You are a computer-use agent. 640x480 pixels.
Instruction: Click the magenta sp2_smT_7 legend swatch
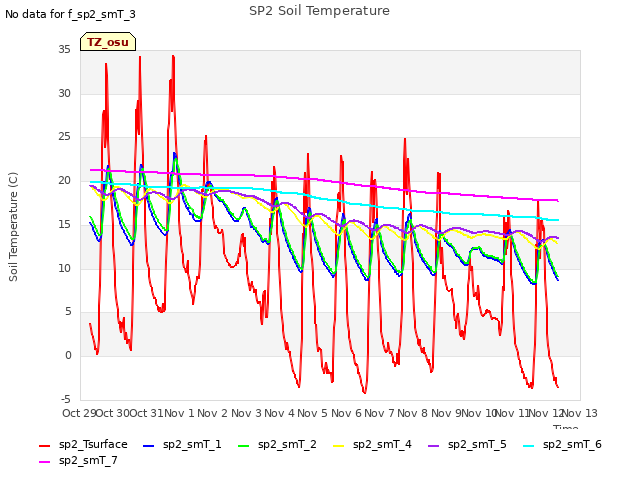tap(44, 462)
